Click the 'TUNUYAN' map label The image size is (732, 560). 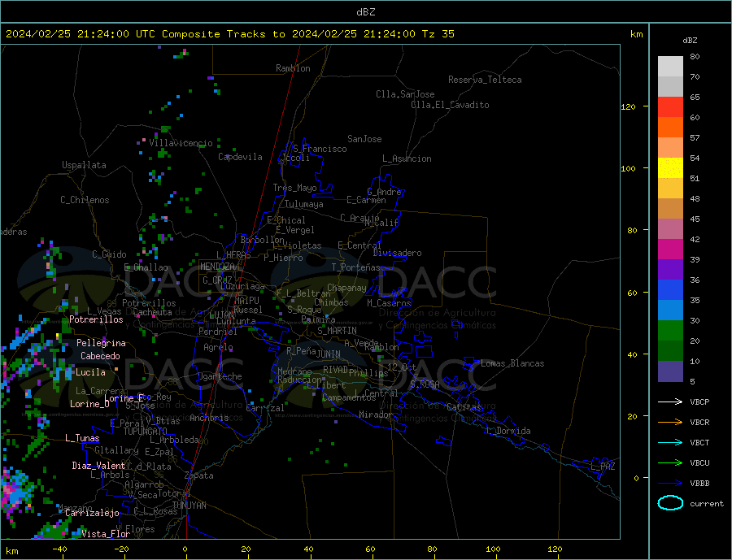189,506
